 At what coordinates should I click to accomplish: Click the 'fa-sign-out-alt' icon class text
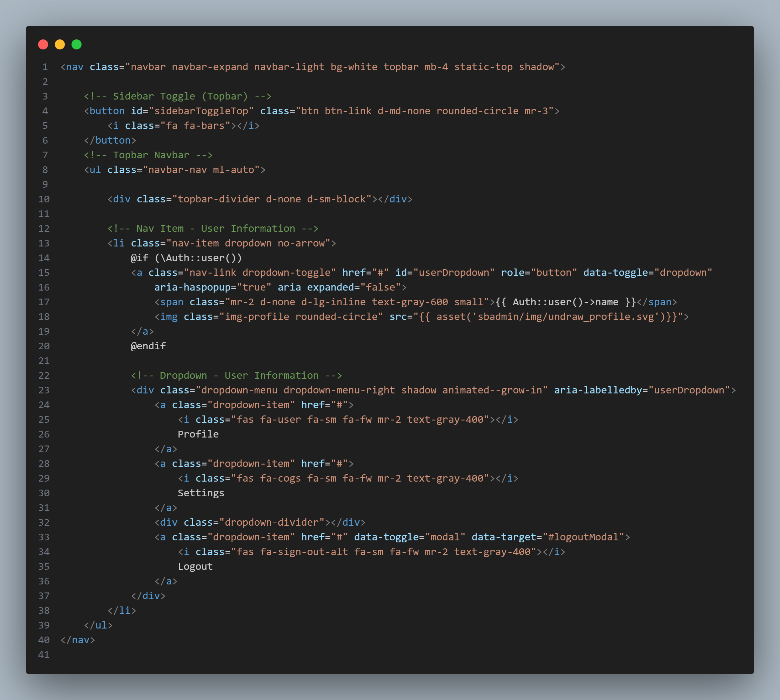303,552
